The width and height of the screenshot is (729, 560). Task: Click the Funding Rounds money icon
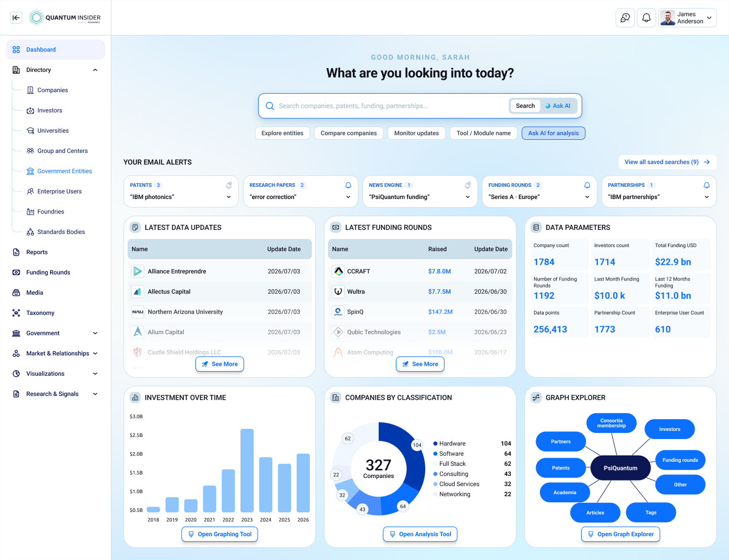point(16,272)
